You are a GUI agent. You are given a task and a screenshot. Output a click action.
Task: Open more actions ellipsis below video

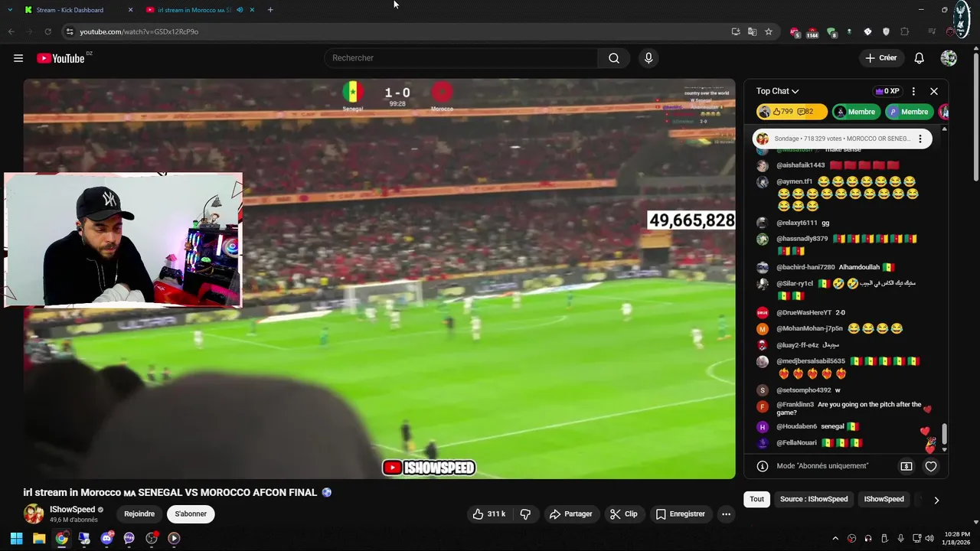[726, 514]
